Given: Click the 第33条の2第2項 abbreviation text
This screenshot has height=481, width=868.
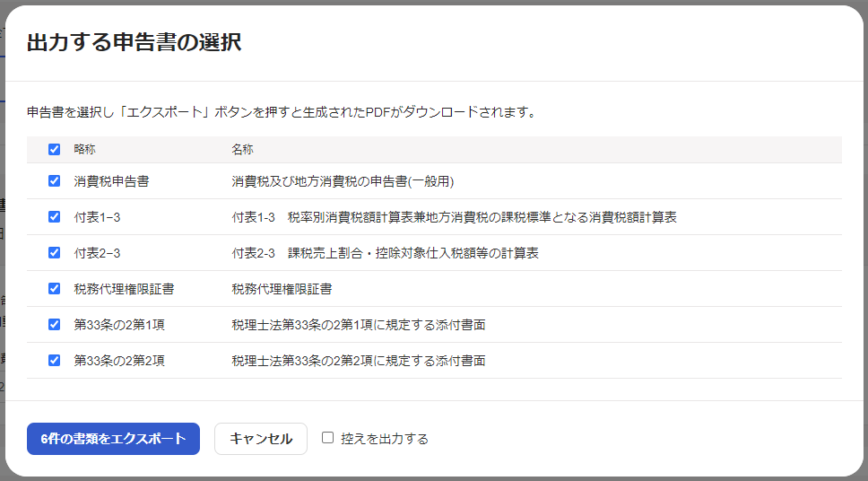Looking at the screenshot, I should pyautogui.click(x=119, y=361).
